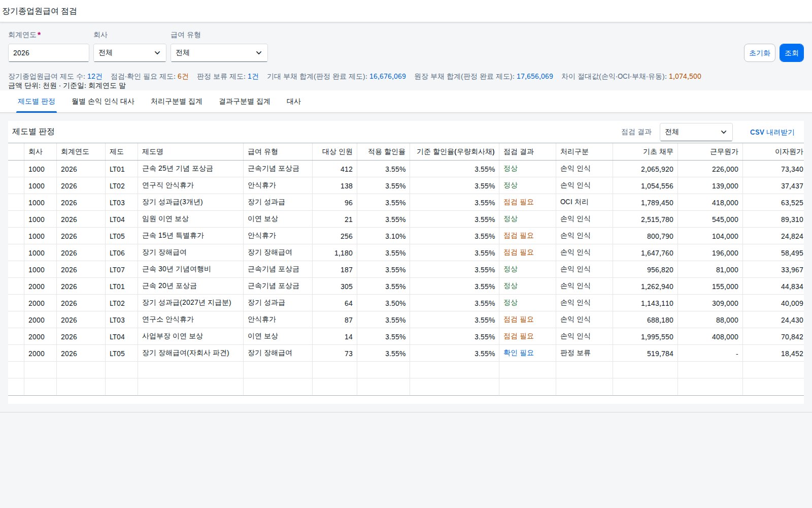Click the 적용 할인율 column header
This screenshot has width=812, height=508.
tap(383, 152)
